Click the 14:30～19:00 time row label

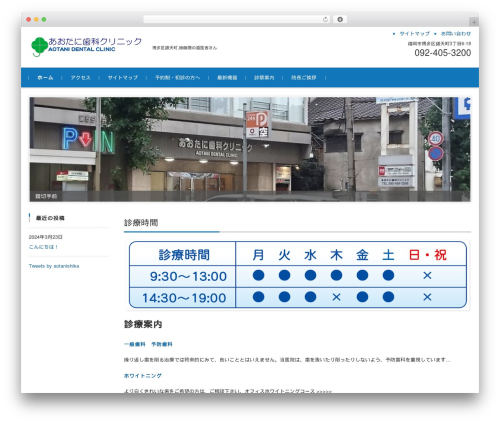[184, 298]
